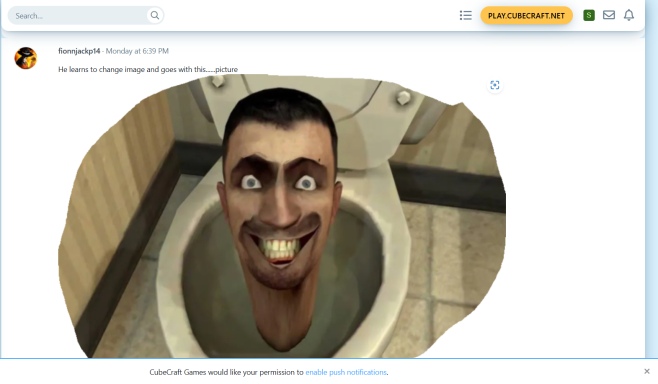Open the envelope conversations inbox

[608, 15]
